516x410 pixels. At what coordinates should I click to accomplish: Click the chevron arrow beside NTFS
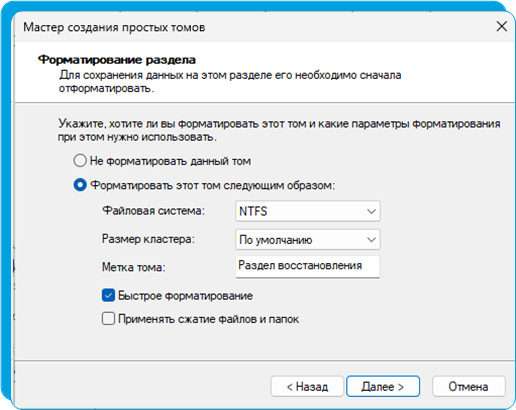click(371, 211)
